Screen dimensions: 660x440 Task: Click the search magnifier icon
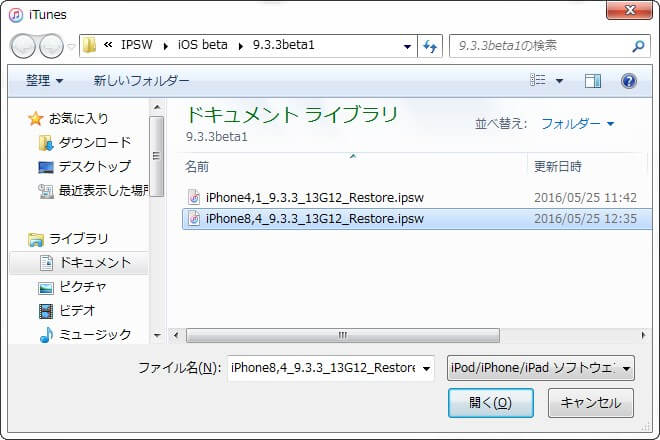click(x=639, y=46)
